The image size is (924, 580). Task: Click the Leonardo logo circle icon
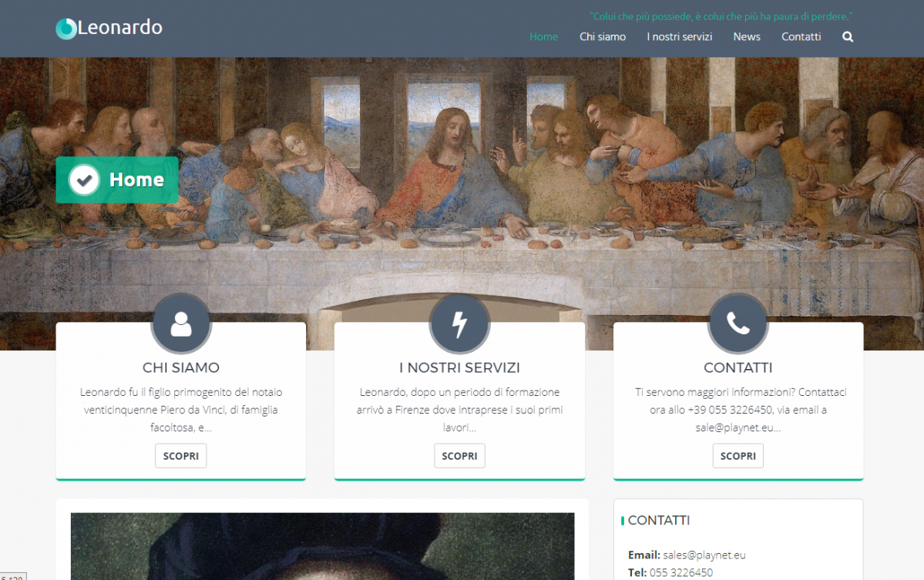point(66,28)
